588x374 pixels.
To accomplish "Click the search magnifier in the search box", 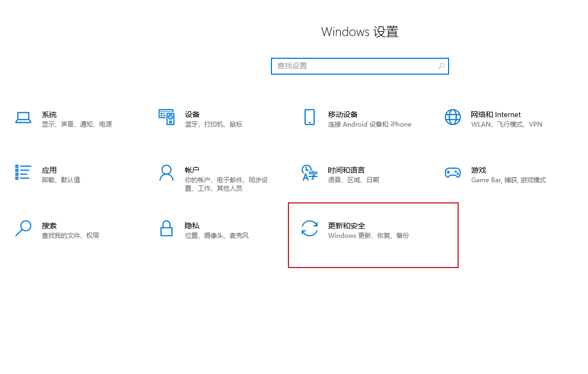I will pos(441,66).
